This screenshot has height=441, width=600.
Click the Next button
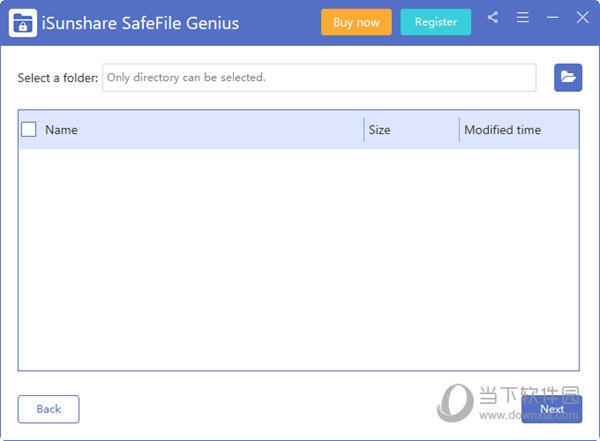[552, 409]
